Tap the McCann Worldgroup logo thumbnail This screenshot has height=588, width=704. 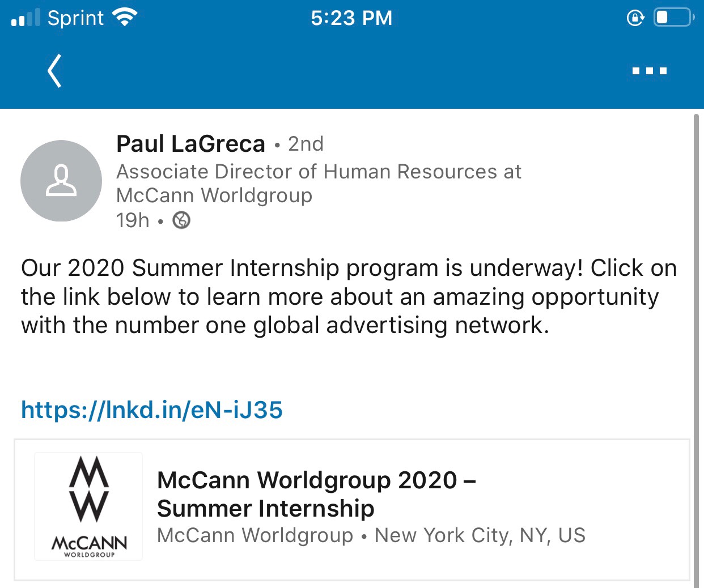point(88,506)
